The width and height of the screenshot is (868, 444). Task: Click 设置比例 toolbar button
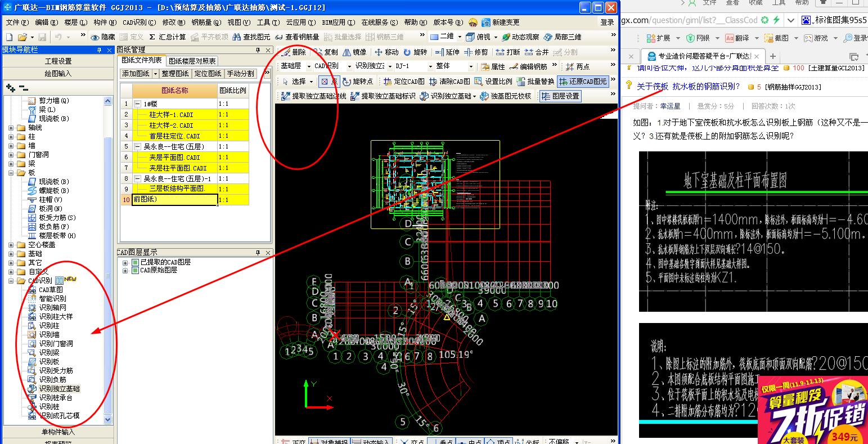coord(494,81)
